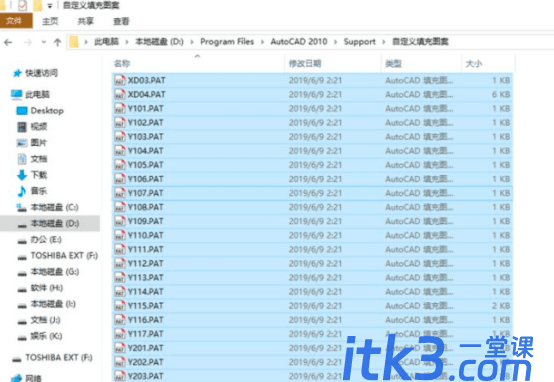Select 本地磁盘 (C:) in the sidebar

[x=54, y=207]
